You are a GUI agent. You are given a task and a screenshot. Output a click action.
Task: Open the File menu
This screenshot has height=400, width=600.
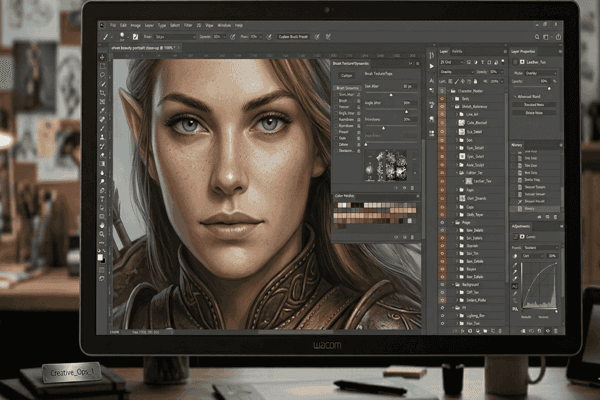[x=113, y=25]
